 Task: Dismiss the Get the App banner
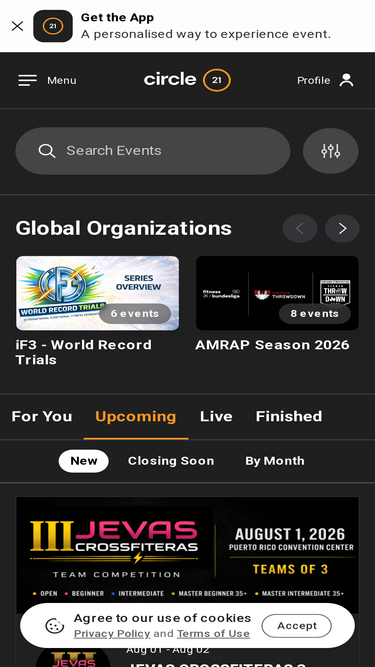click(17, 26)
